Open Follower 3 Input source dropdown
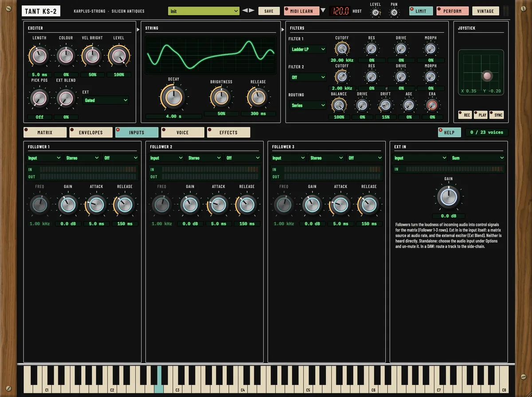The height and width of the screenshot is (397, 532). [x=288, y=158]
